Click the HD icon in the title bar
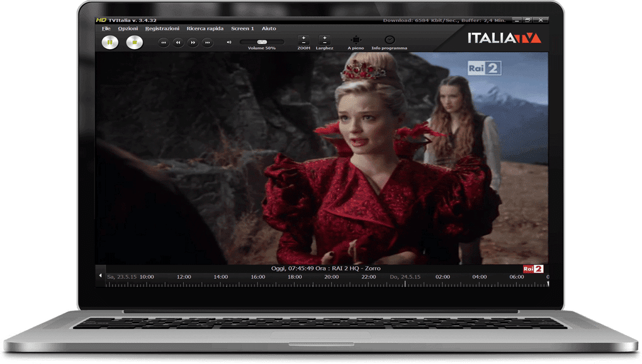642x364 pixels. coord(101,19)
